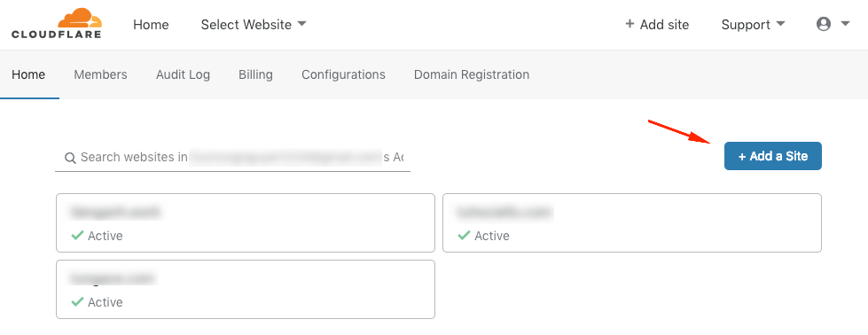Open the Support dropdown menu
Screen dimensions: 868x335
pos(753,24)
